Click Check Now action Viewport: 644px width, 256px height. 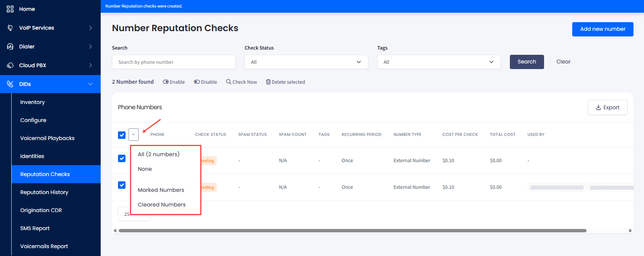tap(242, 82)
